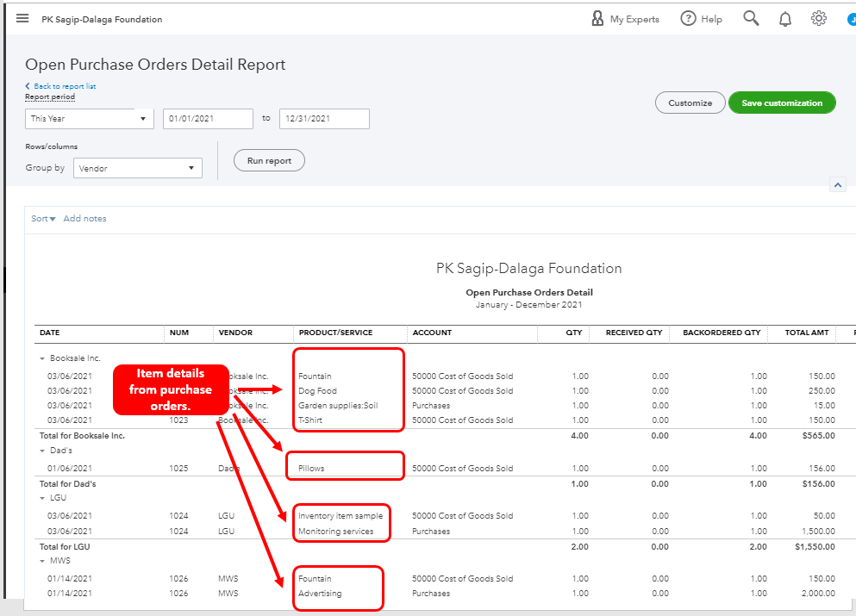Open the Group by Vendor dropdown

click(137, 169)
